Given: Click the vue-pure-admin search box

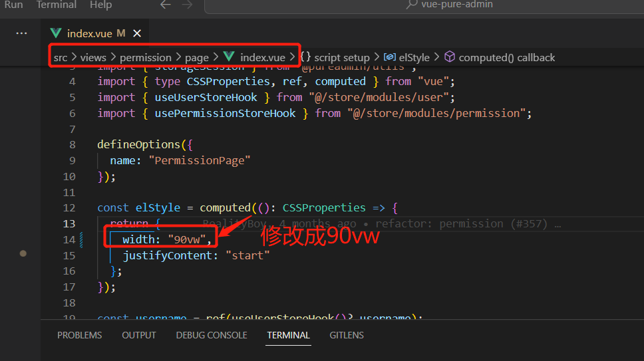Looking at the screenshot, I should point(424,5).
